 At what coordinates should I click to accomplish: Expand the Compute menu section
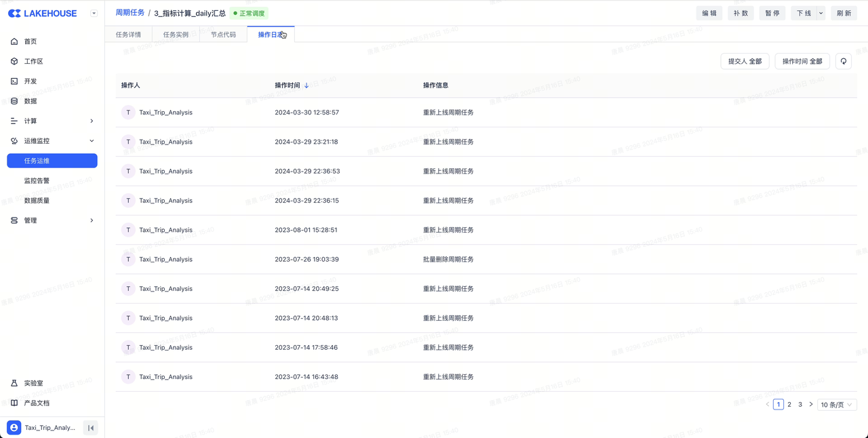pos(92,121)
